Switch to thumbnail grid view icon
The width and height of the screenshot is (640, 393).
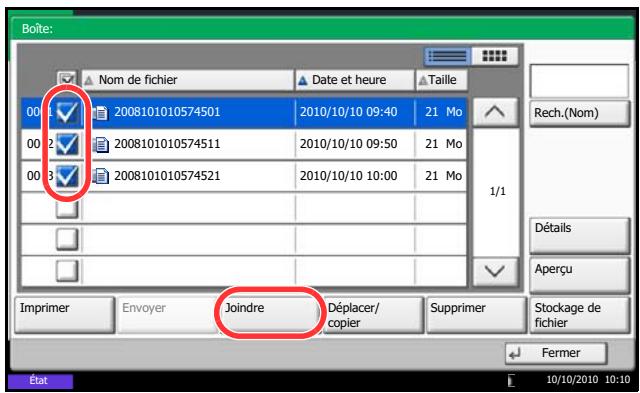pyautogui.click(x=494, y=56)
